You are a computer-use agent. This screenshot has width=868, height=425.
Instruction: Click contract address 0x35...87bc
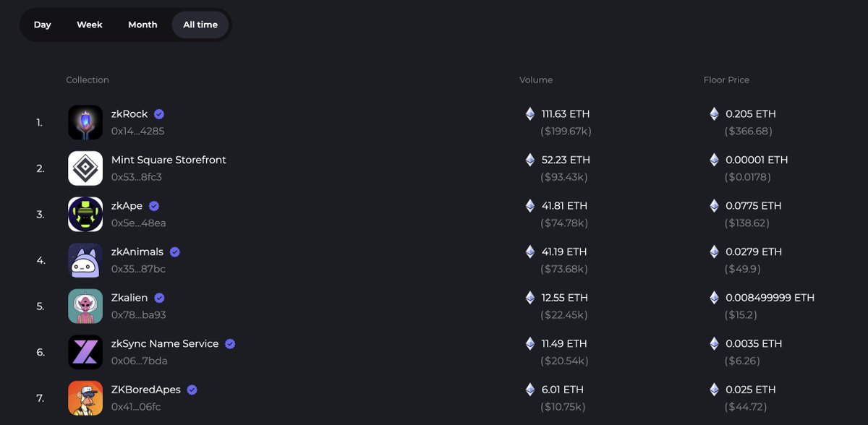point(138,269)
